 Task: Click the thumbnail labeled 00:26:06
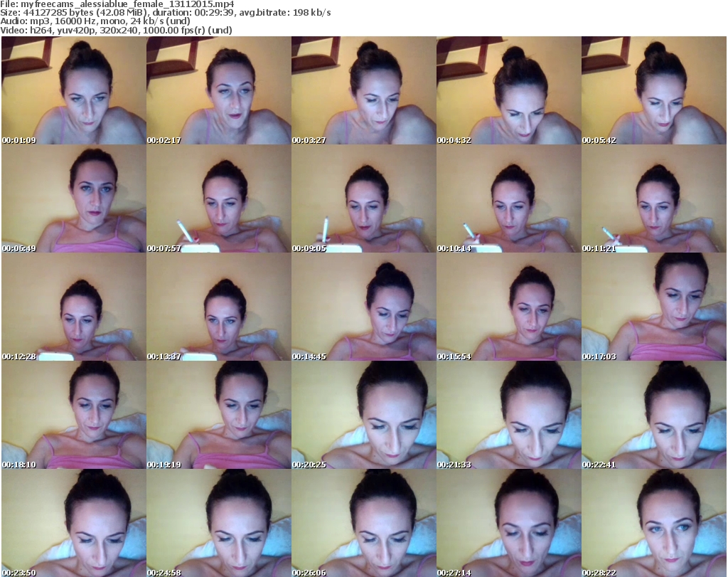(x=363, y=523)
